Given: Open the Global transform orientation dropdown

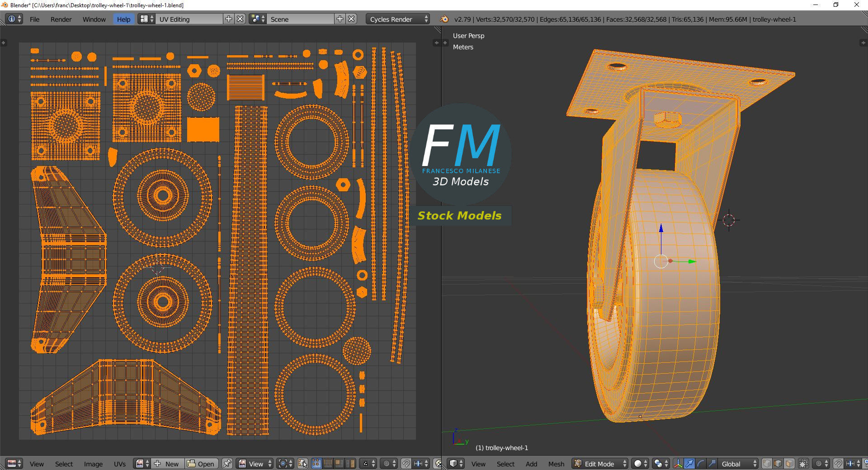Looking at the screenshot, I should pos(738,464).
